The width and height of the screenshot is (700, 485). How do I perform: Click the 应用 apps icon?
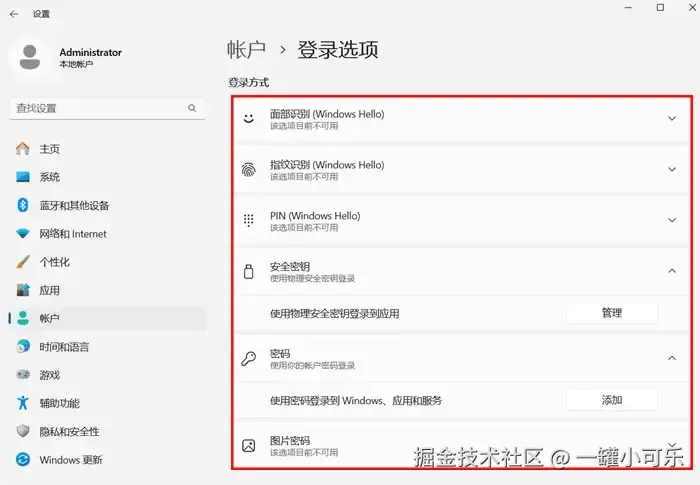tap(23, 290)
